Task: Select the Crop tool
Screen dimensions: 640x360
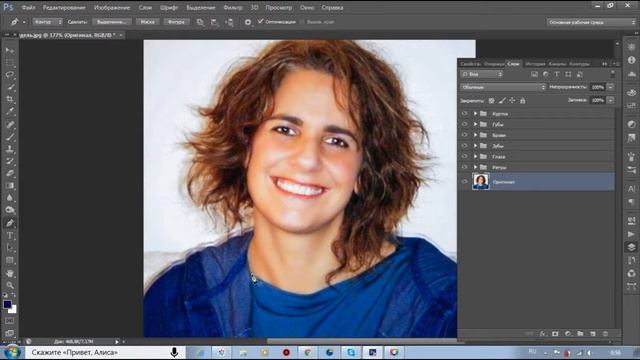Action: coord(10,99)
